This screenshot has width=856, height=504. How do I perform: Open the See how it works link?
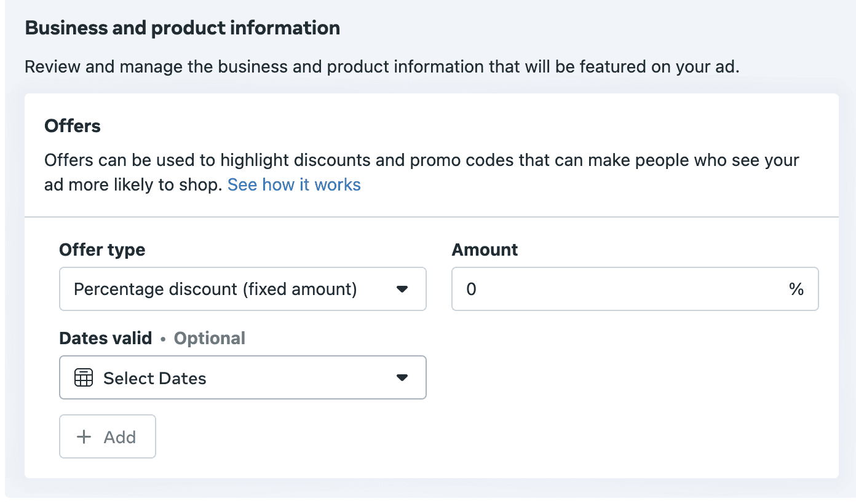294,184
